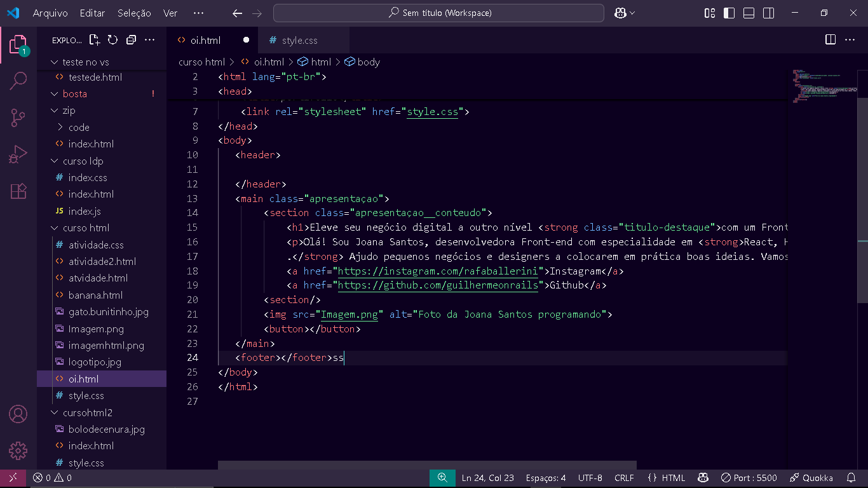
Task: Click the 'Sem título (Workspace)' command center search
Action: click(x=438, y=13)
